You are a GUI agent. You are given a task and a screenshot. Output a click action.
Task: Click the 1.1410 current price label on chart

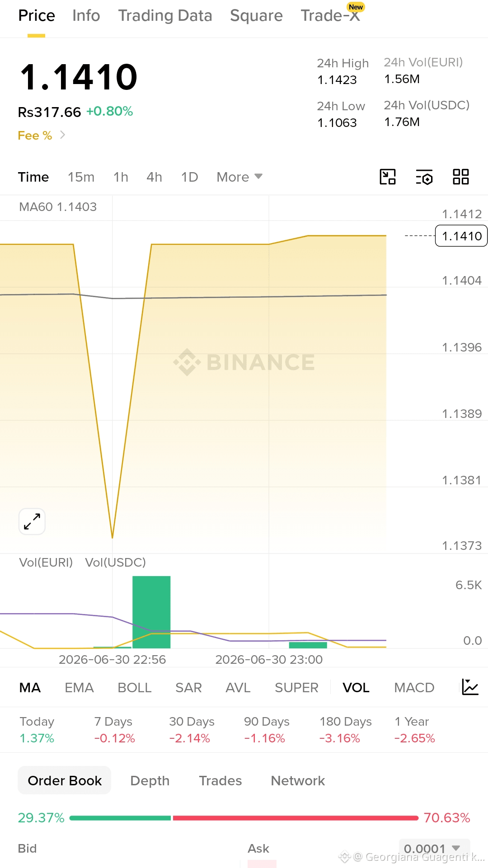click(461, 236)
